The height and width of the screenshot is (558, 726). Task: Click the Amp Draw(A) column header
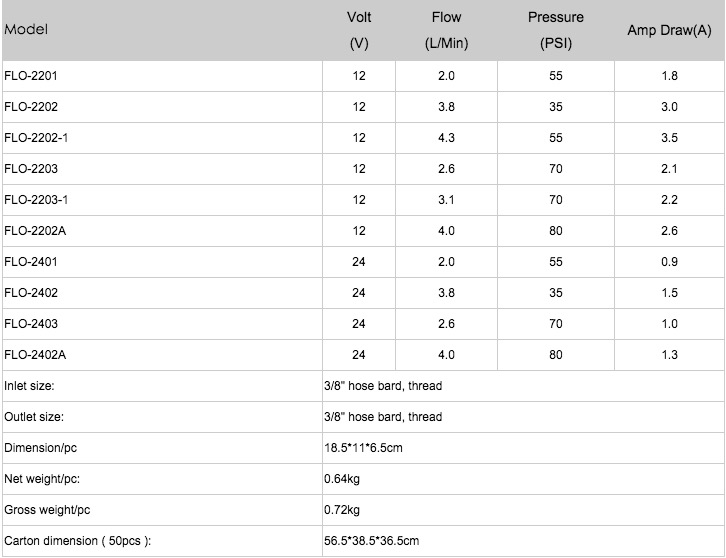(669, 30)
